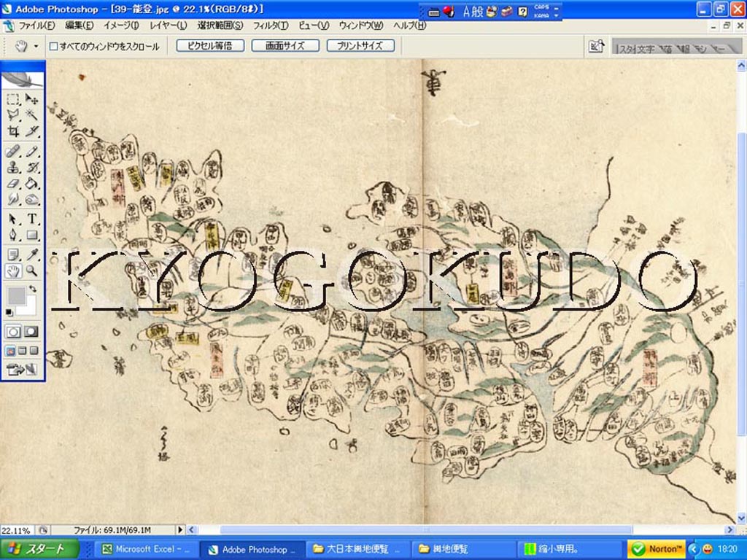Select the Move tool
747x560 pixels.
tap(31, 99)
